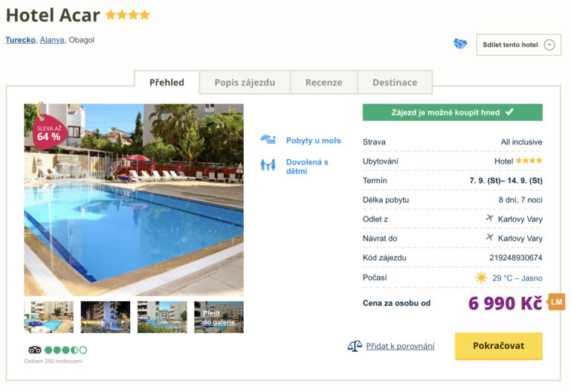Click the TripAdvisor owl logo
Viewport: 571px width, 392px height.
(34, 350)
